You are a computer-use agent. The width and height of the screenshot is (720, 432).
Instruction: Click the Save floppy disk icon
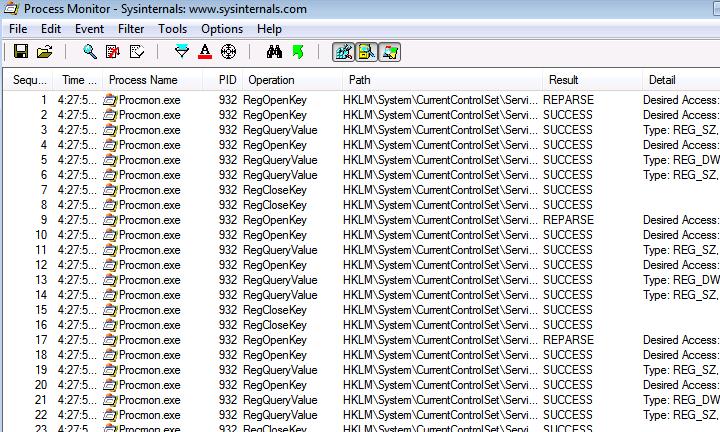(21, 51)
